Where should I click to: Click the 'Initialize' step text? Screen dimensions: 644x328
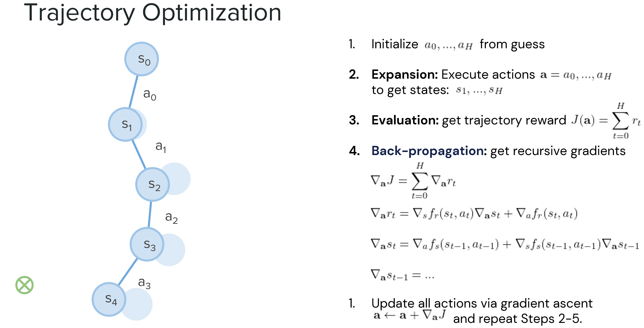[395, 44]
